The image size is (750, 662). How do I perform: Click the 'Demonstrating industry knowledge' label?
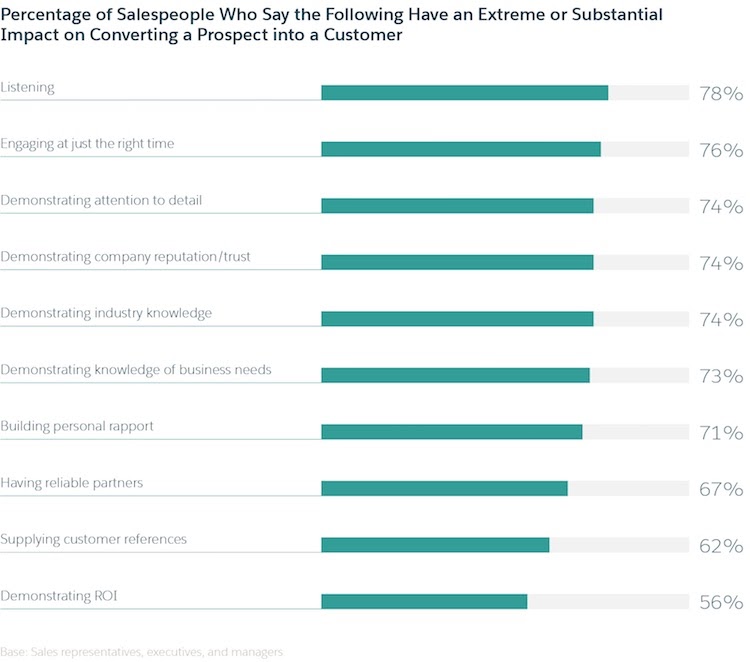point(106,313)
